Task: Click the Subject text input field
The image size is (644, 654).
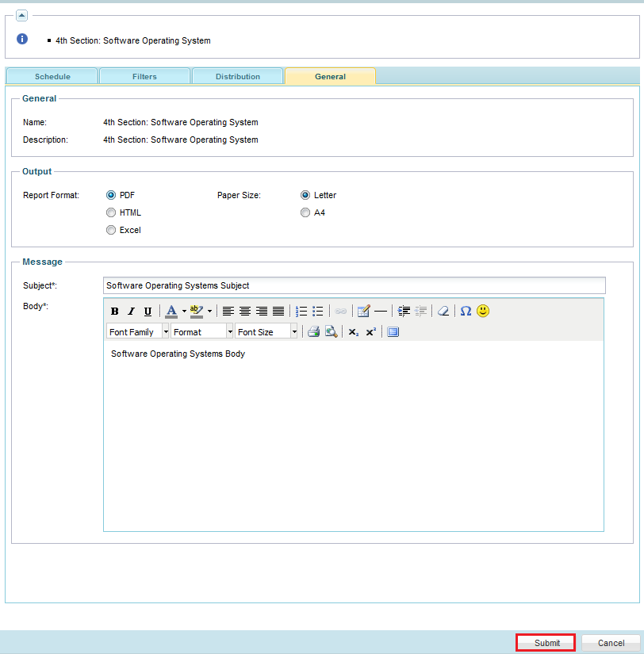Action: tap(354, 285)
